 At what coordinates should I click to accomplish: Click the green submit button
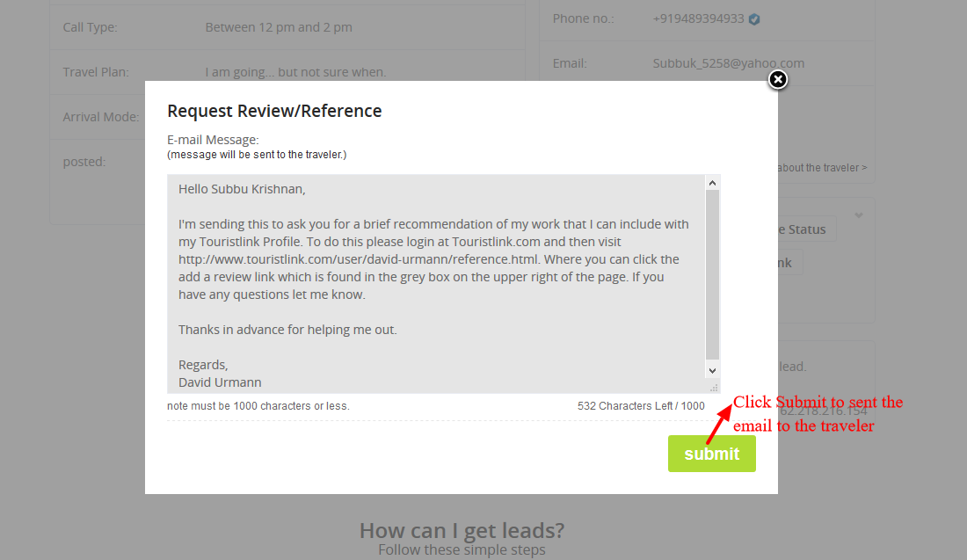pos(712,454)
